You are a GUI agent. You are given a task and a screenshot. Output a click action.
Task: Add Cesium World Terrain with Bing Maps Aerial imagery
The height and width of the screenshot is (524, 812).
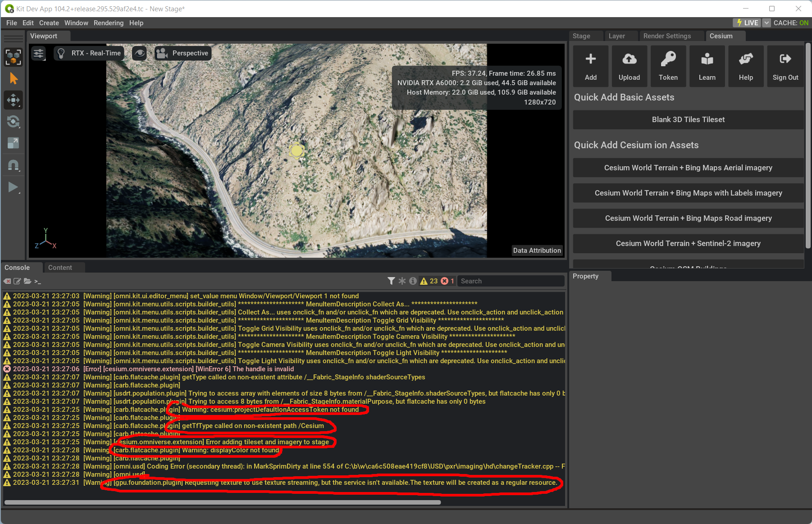coord(688,168)
